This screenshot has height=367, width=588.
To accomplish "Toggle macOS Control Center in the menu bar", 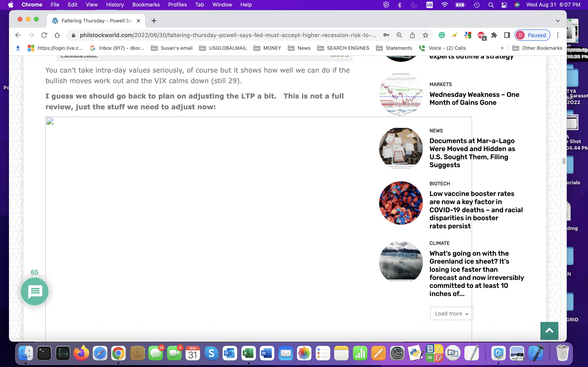I will pos(504,5).
